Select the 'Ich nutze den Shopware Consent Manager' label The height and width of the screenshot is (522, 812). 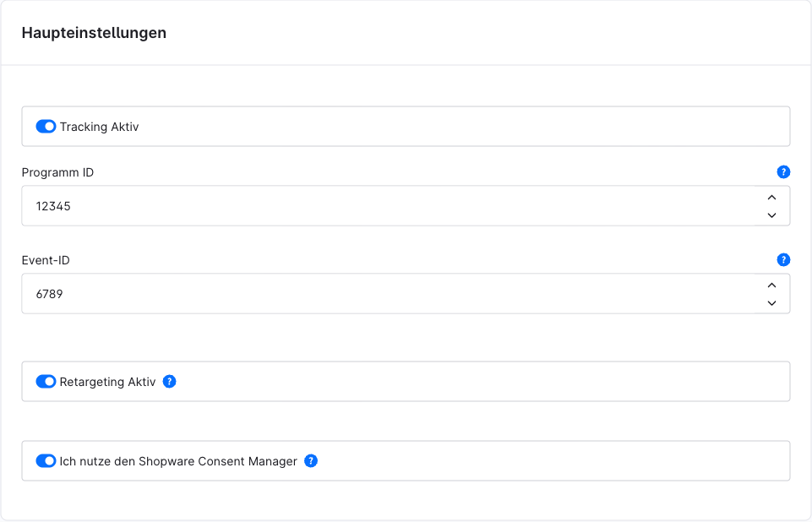click(178, 461)
